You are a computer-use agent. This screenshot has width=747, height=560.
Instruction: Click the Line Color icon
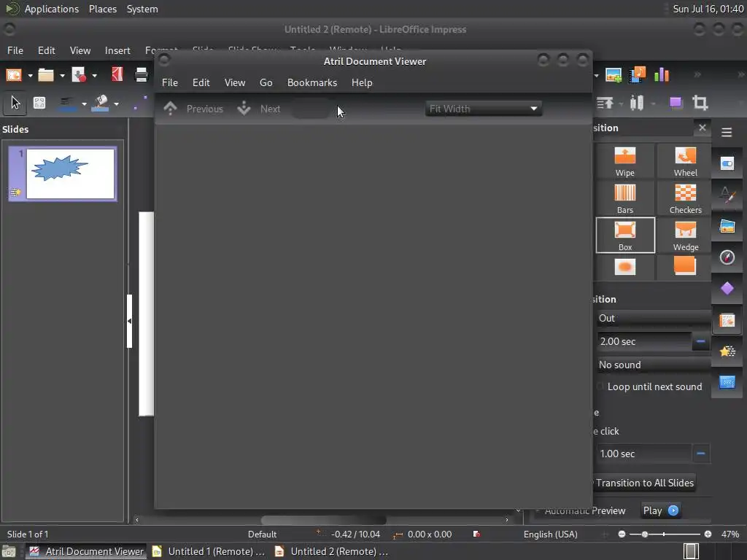coord(67,104)
